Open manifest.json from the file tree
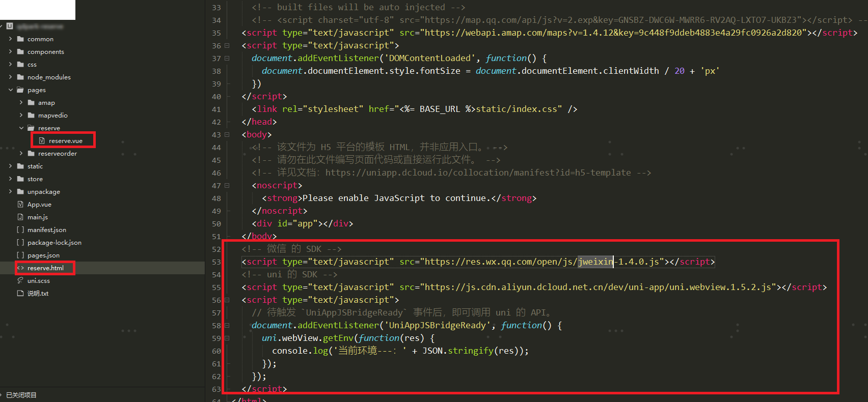This screenshot has height=402, width=868. [47, 230]
